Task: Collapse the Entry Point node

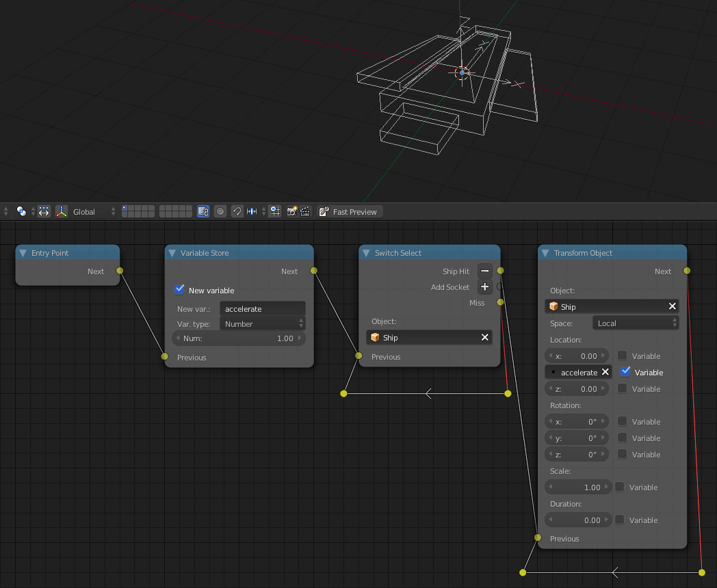Action: (23, 253)
